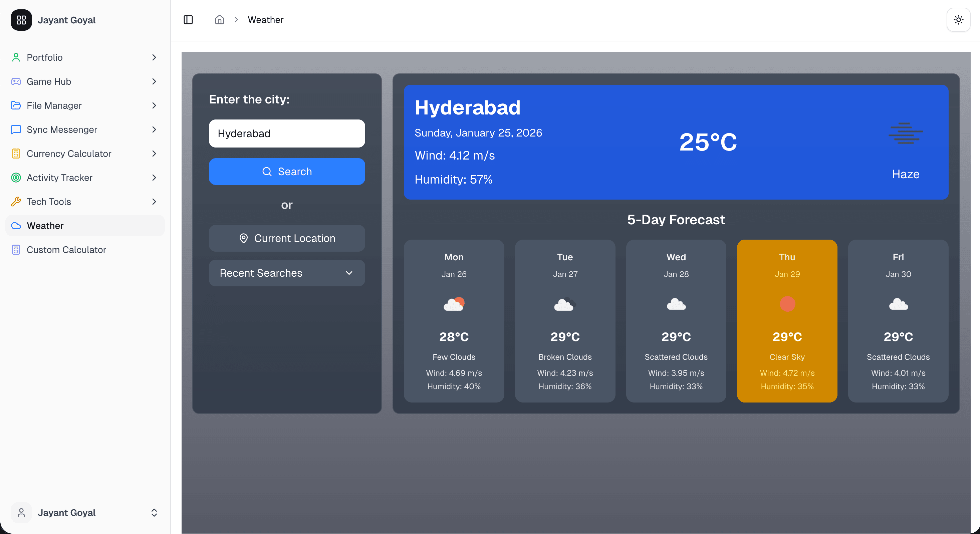Select the Mon Jan 26 forecast card
980x534 pixels.
[454, 321]
